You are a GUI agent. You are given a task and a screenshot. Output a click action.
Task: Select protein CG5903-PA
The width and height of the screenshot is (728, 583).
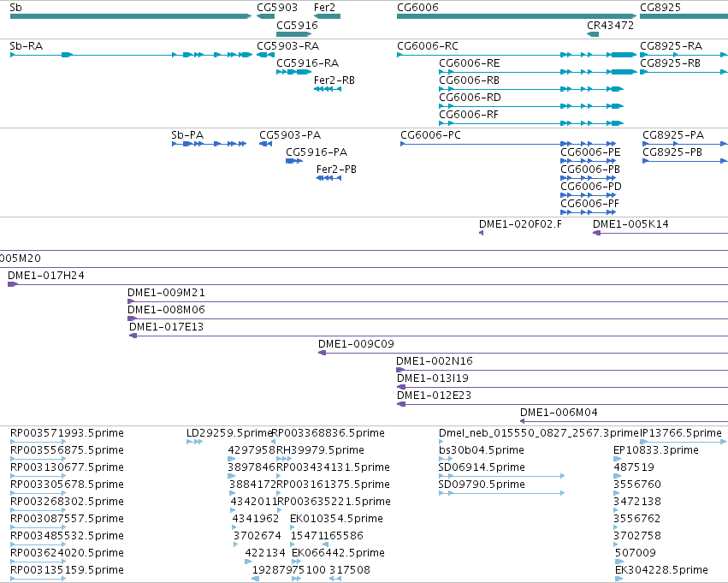pos(290,135)
